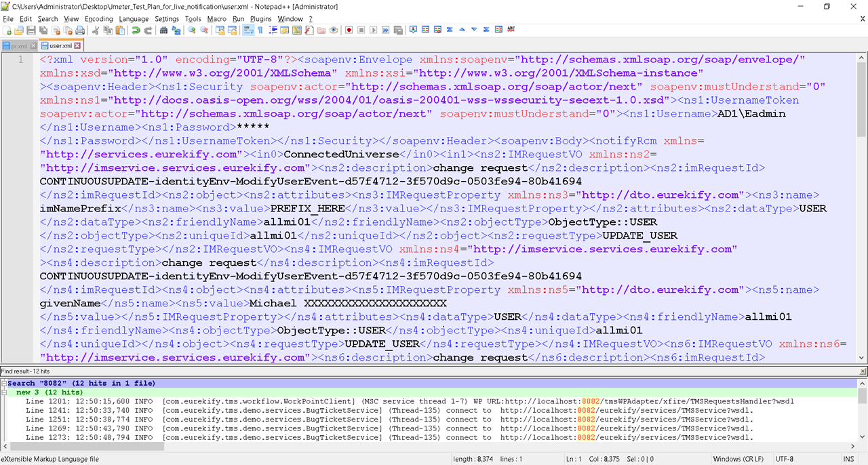Click the Close file toolbar icon
This screenshot has width=868, height=465.
pyautogui.click(x=56, y=30)
